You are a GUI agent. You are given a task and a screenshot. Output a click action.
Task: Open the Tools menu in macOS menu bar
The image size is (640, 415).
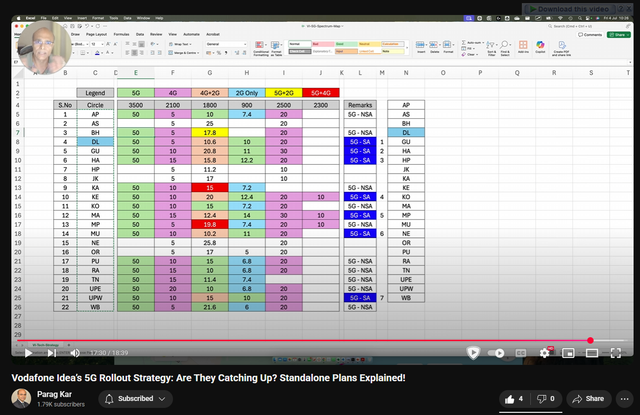113,18
